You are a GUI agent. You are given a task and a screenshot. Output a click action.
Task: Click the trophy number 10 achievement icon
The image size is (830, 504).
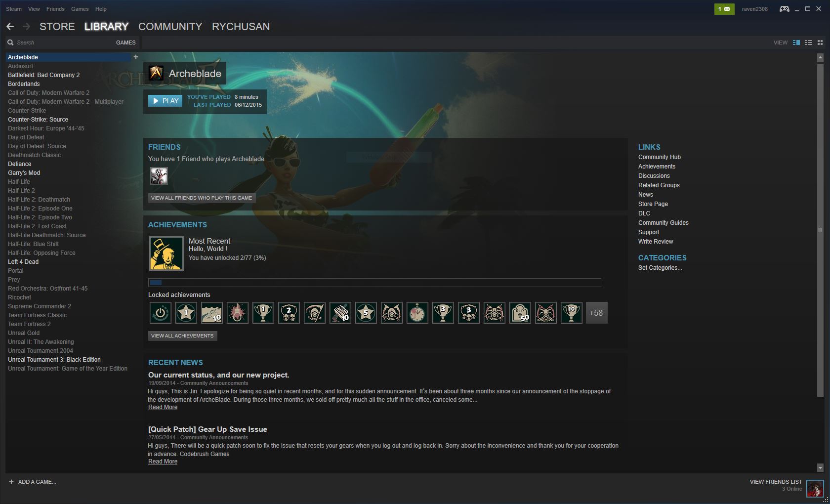[x=572, y=313]
